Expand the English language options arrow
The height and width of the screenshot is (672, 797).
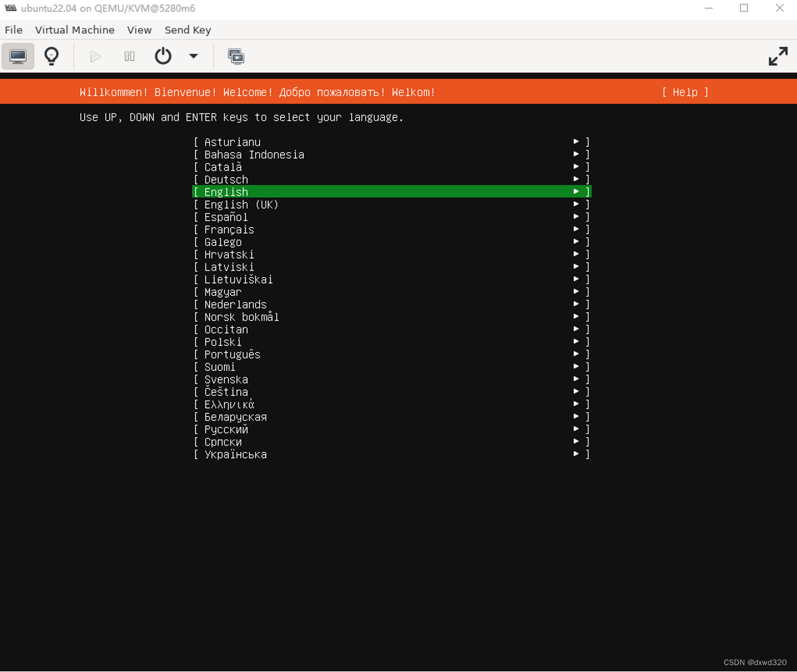575,192
